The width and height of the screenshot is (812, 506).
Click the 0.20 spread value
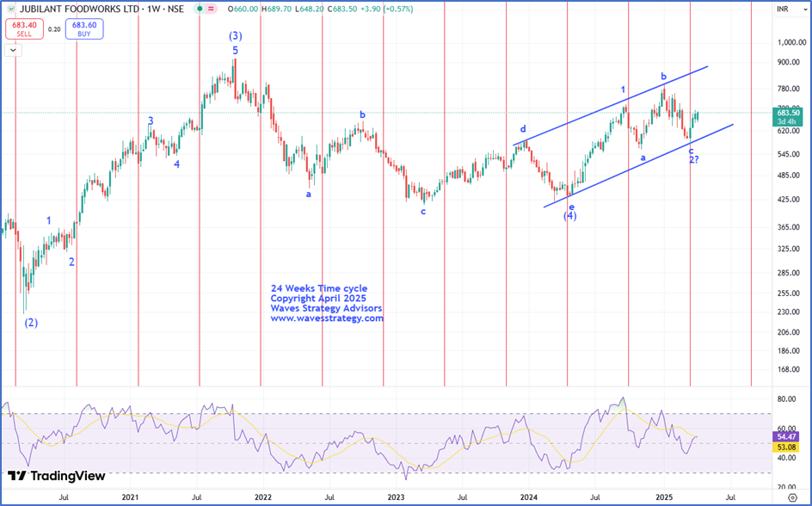point(54,29)
